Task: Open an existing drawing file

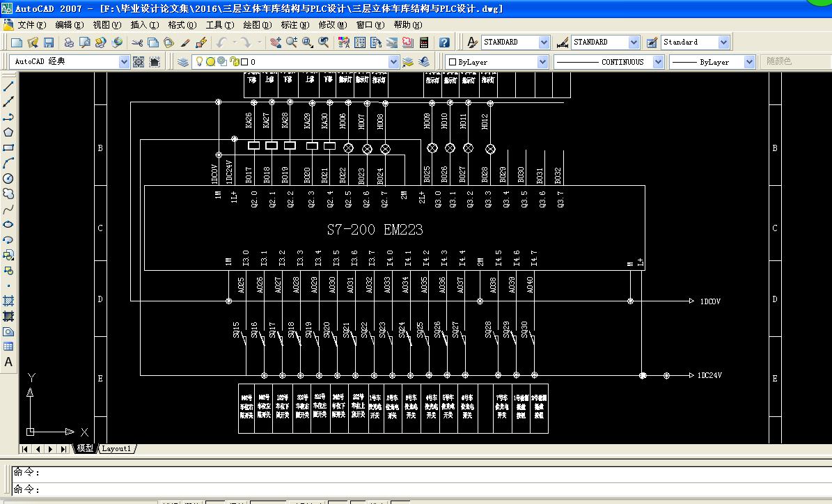Action: [x=33, y=42]
